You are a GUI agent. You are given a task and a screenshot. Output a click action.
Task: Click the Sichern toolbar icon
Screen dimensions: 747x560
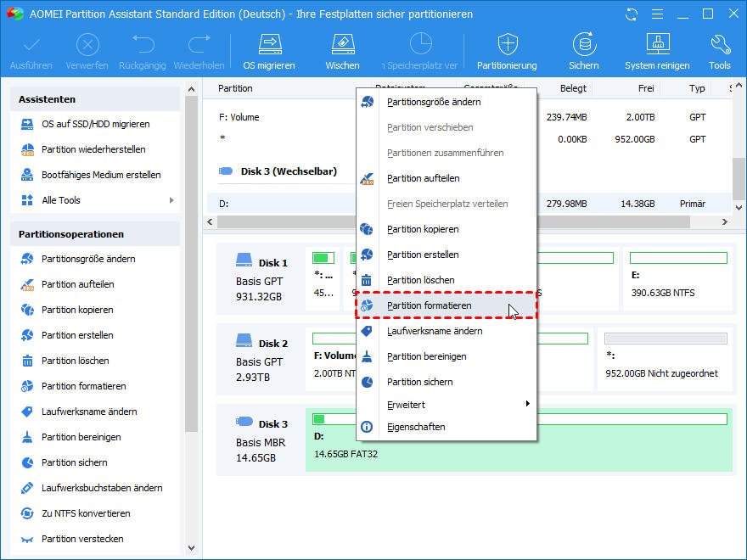[583, 51]
